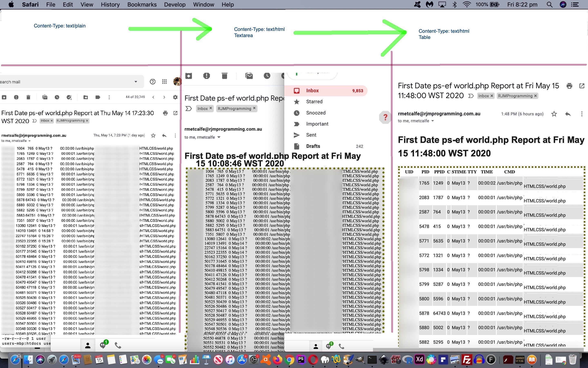This screenshot has height=368, width=588.
Task: Star the Thu May 14 7:23 PM email
Action: click(153, 135)
